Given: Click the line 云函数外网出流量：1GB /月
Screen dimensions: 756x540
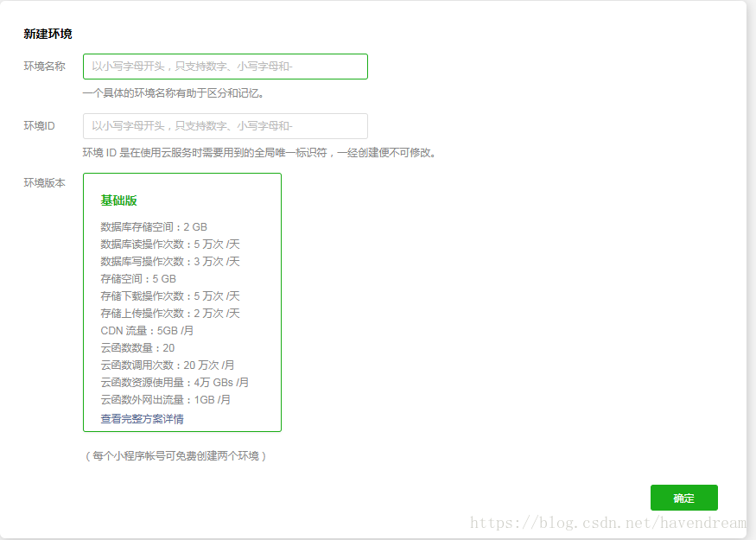Looking at the screenshot, I should tap(165, 400).
